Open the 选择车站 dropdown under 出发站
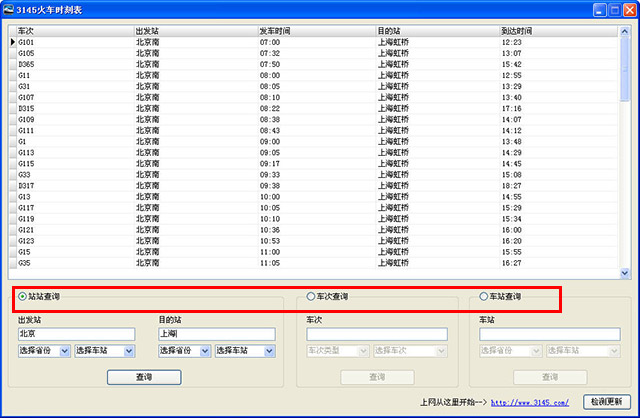The height and width of the screenshot is (418, 640). pyautogui.click(x=104, y=351)
